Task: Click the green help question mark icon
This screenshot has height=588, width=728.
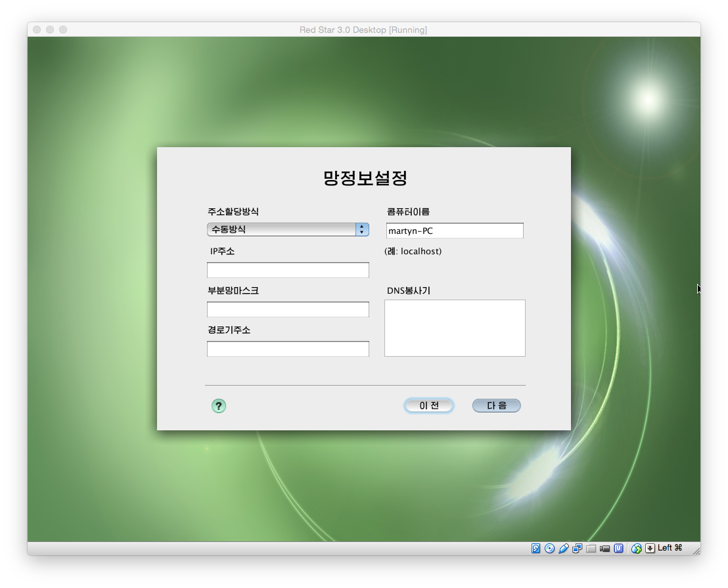Action: [x=219, y=406]
